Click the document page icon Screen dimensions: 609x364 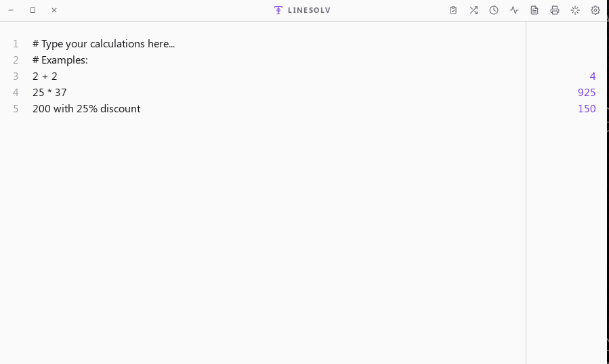pos(534,10)
